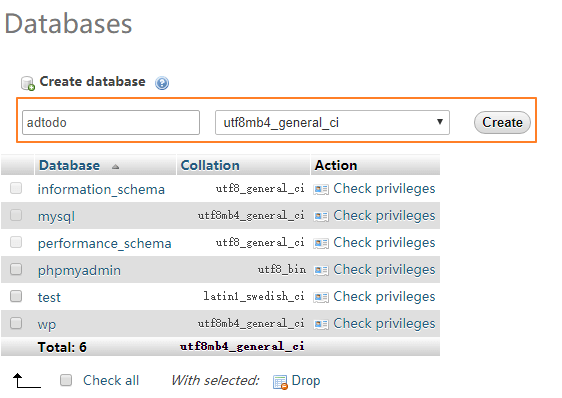Image resolution: width=562 pixels, height=398 pixels.
Task: Open the wp database link
Action: [47, 325]
